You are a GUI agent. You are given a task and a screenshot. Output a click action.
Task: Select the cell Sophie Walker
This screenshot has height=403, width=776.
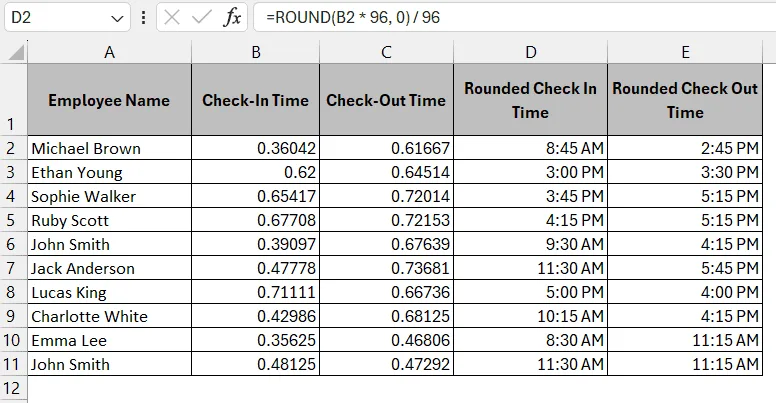(109, 196)
